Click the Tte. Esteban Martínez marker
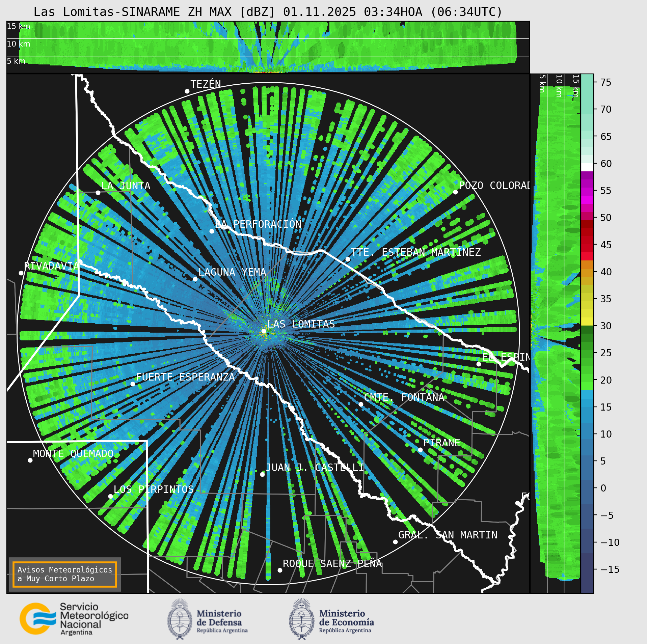 coord(348,259)
